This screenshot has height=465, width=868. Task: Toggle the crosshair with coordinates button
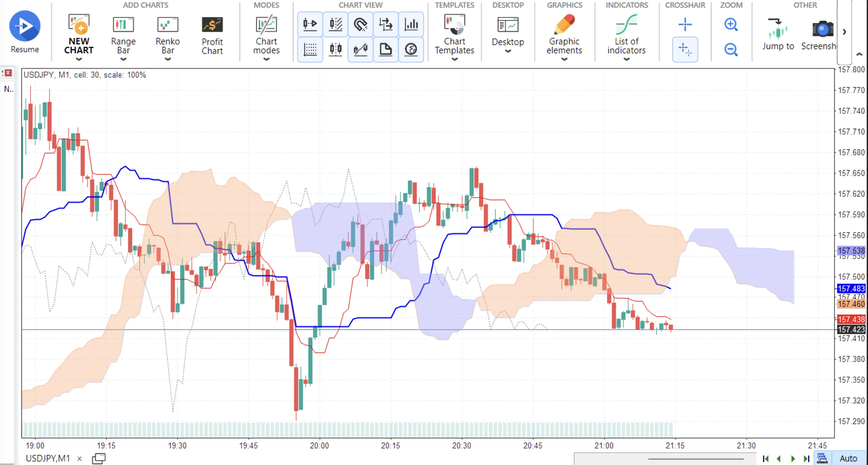685,49
